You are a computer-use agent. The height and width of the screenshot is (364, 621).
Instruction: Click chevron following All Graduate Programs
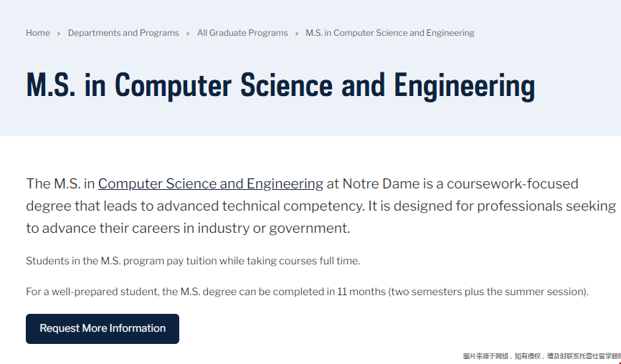[297, 34]
